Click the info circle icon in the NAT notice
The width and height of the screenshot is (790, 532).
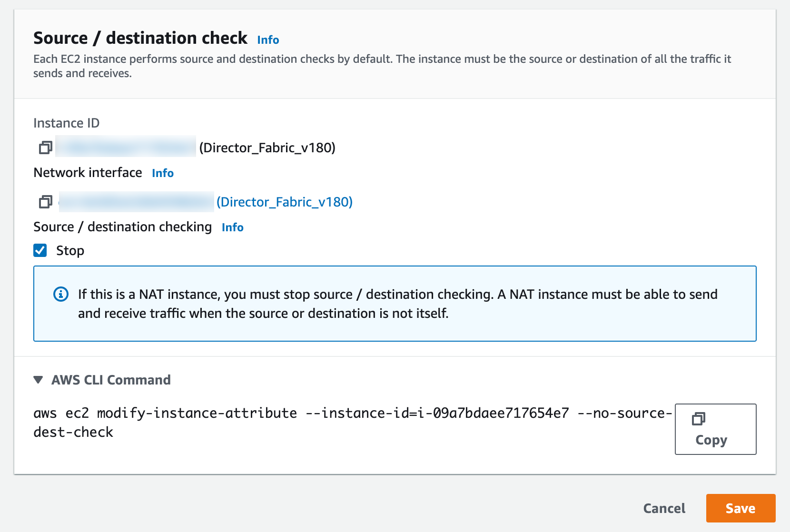61,294
